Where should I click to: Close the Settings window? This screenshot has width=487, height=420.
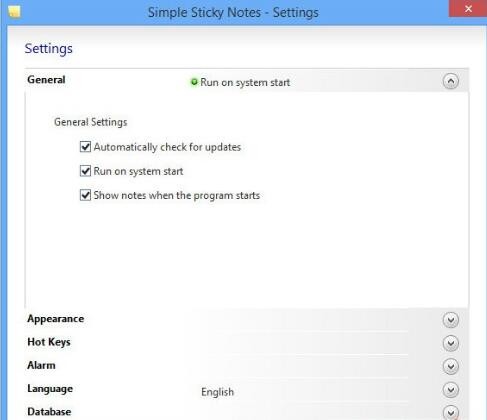[468, 9]
